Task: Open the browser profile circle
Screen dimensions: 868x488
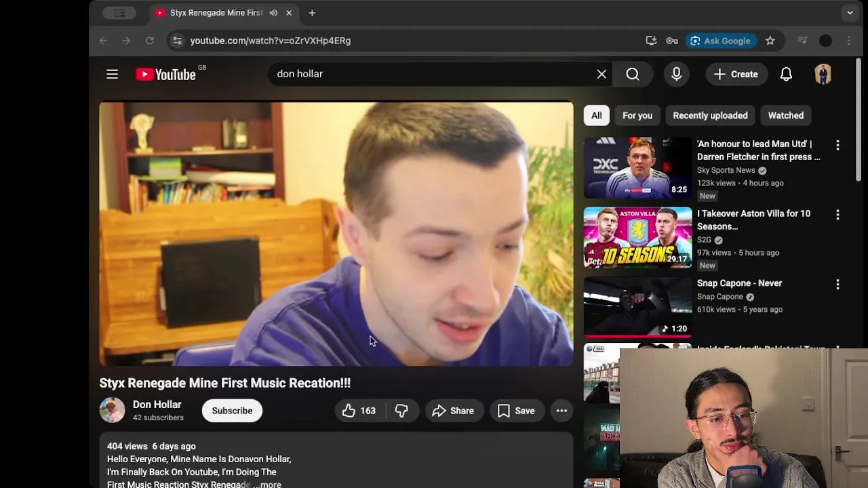Action: point(825,41)
